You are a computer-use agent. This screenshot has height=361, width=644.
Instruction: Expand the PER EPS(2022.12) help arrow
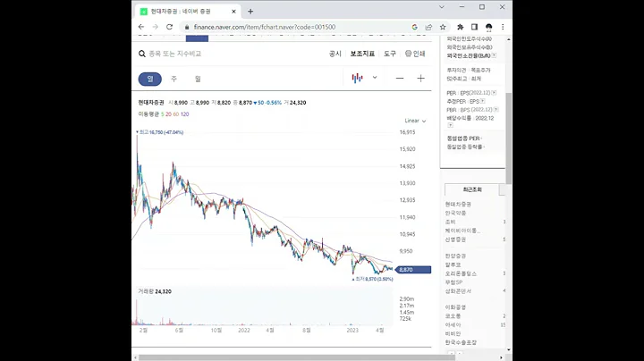pos(494,93)
